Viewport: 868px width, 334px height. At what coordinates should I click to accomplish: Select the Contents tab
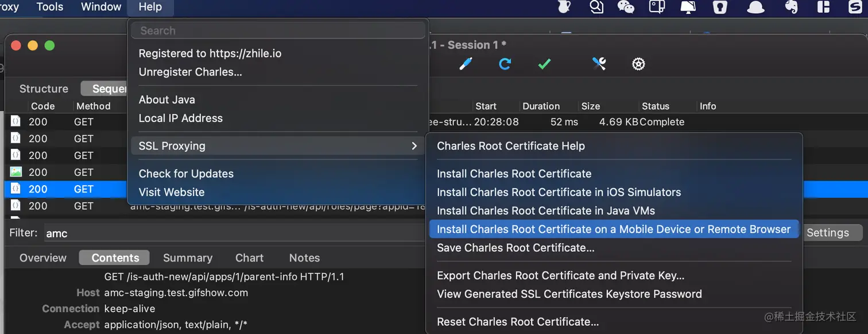pos(115,258)
